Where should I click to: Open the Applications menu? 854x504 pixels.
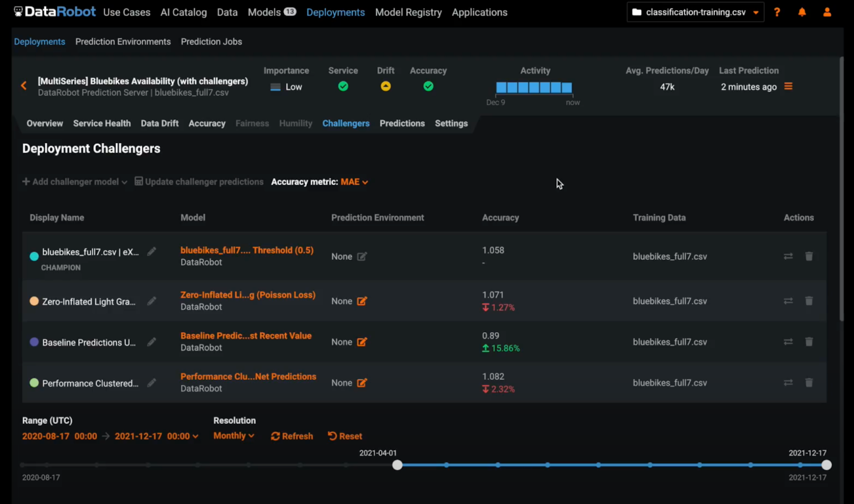[479, 12]
